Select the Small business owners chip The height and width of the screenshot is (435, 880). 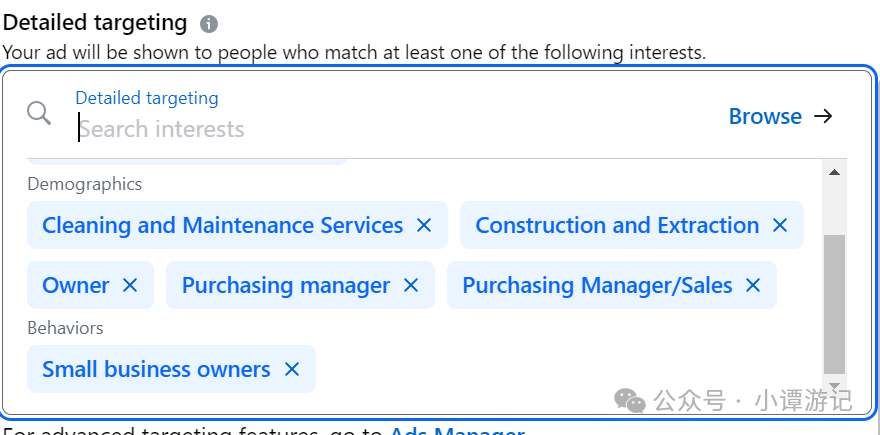tap(156, 369)
